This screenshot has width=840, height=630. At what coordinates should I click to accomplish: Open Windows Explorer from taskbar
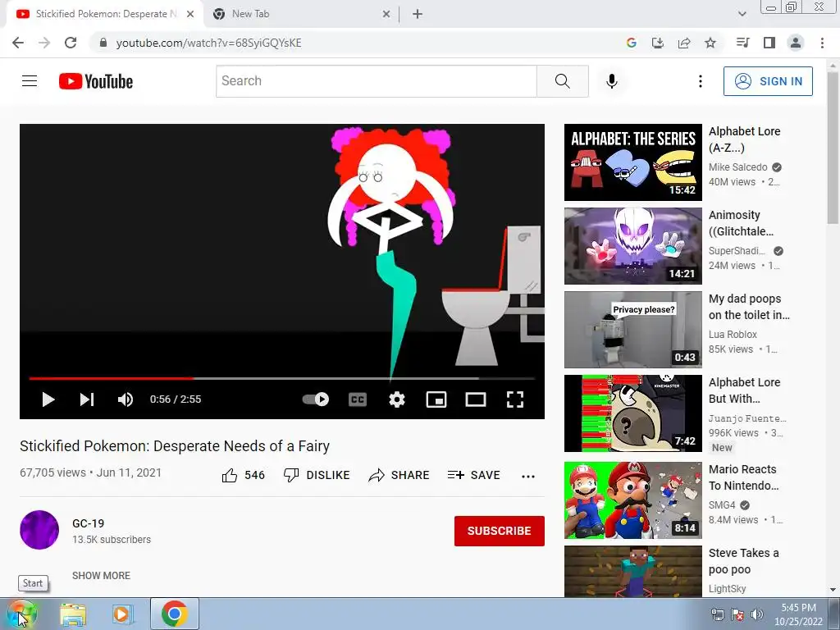point(73,614)
